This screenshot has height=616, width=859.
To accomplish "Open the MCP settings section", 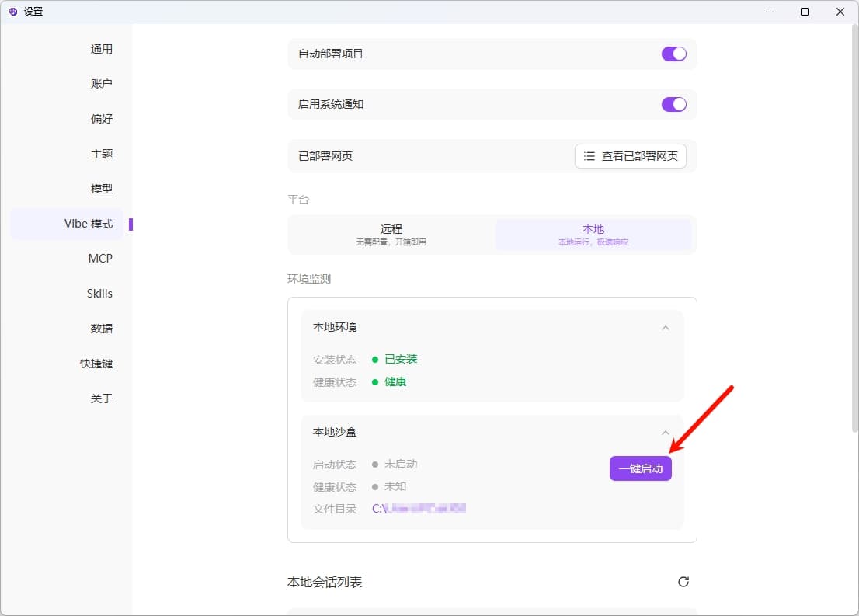I will tap(100, 259).
